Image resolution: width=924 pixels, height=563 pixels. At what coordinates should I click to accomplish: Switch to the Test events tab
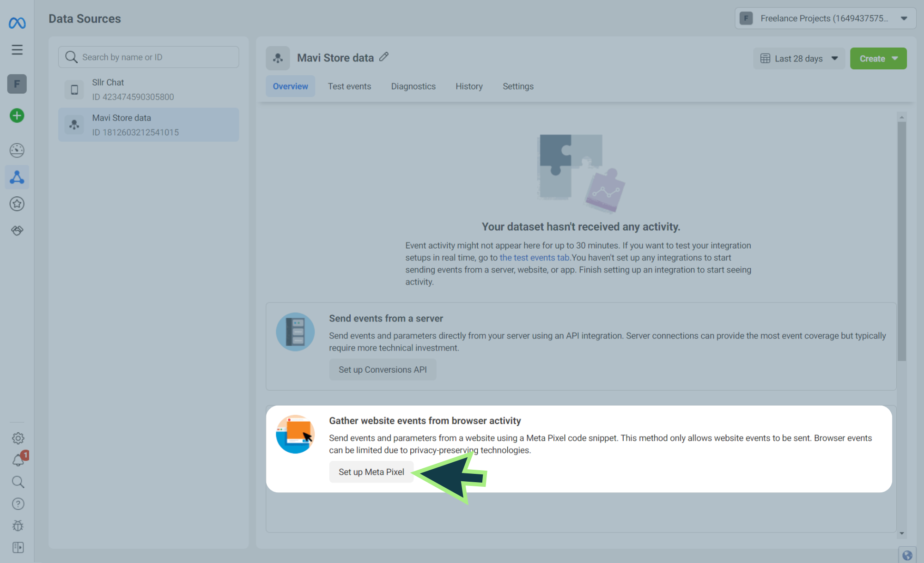[349, 86]
